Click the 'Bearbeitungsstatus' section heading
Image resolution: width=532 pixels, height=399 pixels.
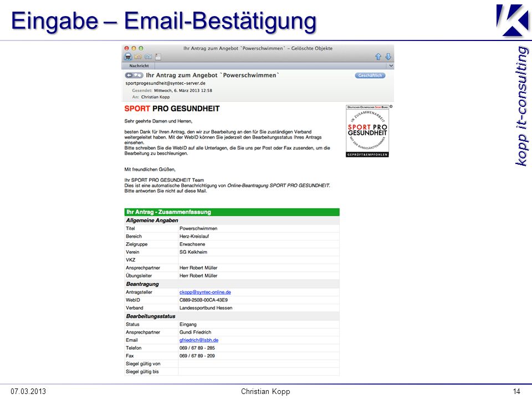pyautogui.click(x=151, y=316)
